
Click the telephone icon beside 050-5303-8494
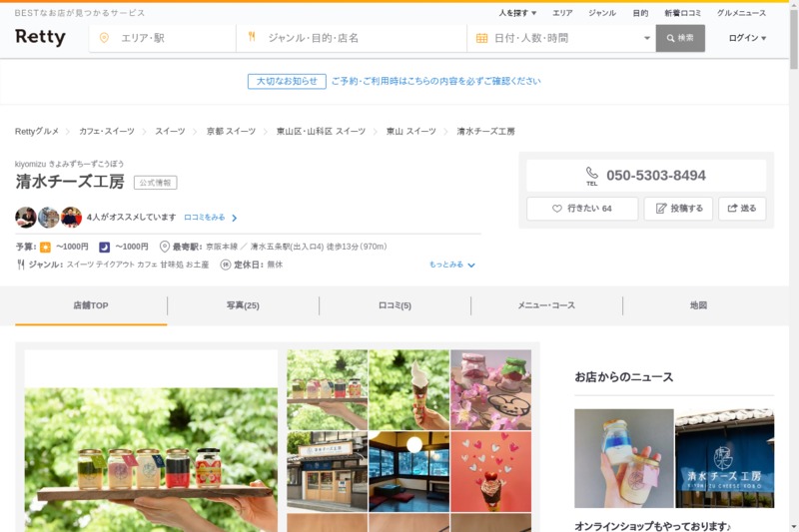point(591,174)
